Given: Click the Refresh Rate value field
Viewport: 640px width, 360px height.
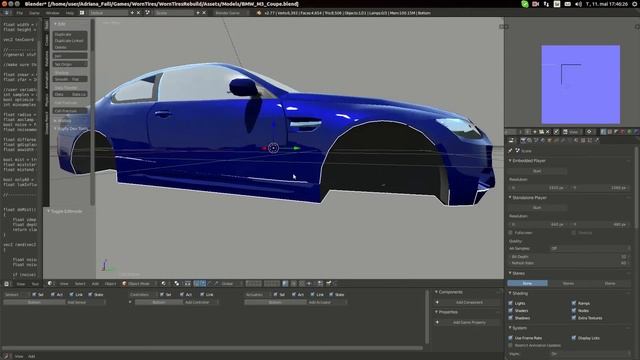Looking at the screenshot, I should [x=568, y=263].
